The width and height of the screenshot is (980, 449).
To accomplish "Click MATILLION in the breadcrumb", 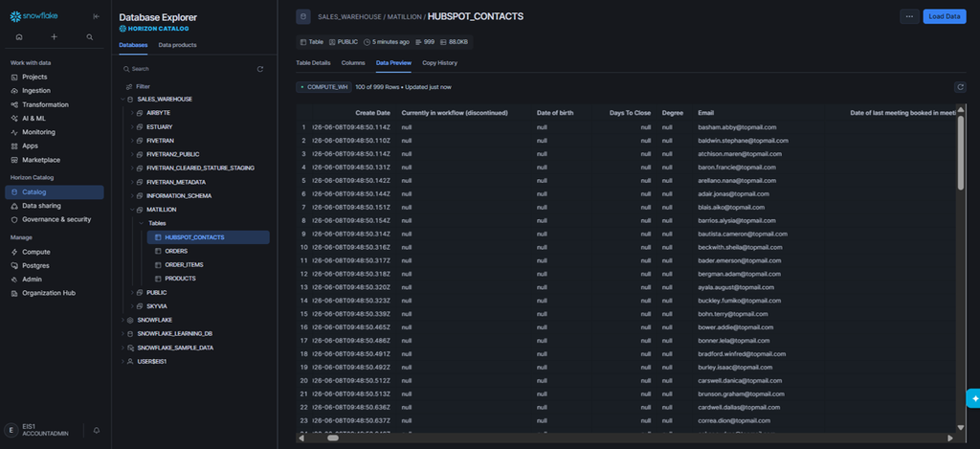I will click(404, 17).
